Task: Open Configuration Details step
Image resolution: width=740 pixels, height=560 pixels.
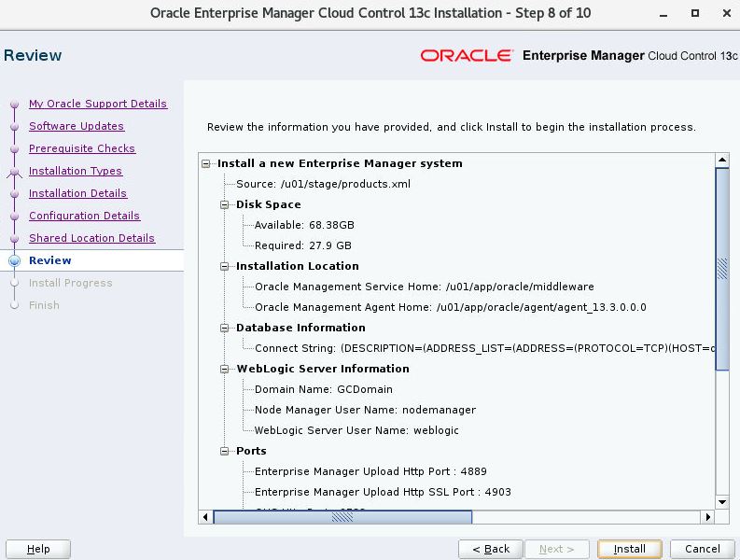Action: click(x=84, y=216)
